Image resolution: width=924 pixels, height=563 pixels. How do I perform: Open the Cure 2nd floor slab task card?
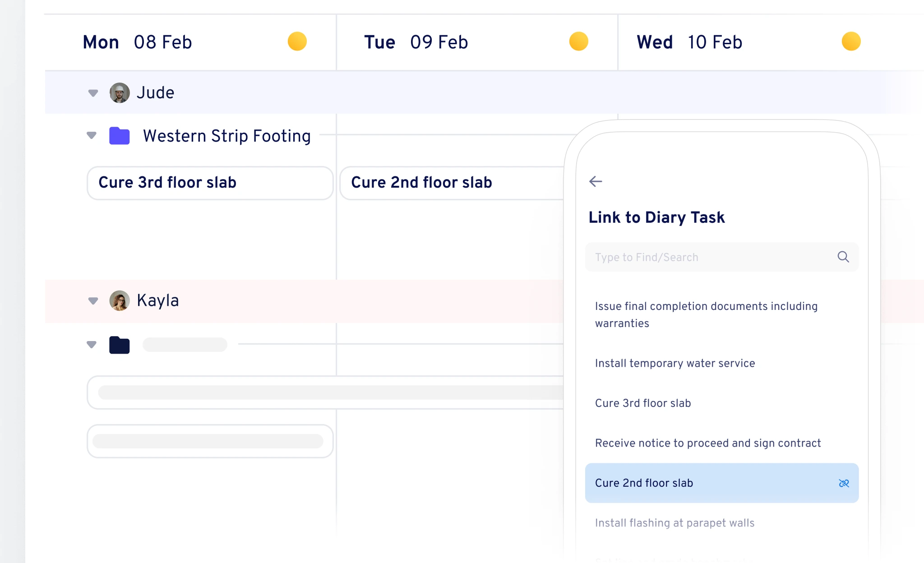452,183
